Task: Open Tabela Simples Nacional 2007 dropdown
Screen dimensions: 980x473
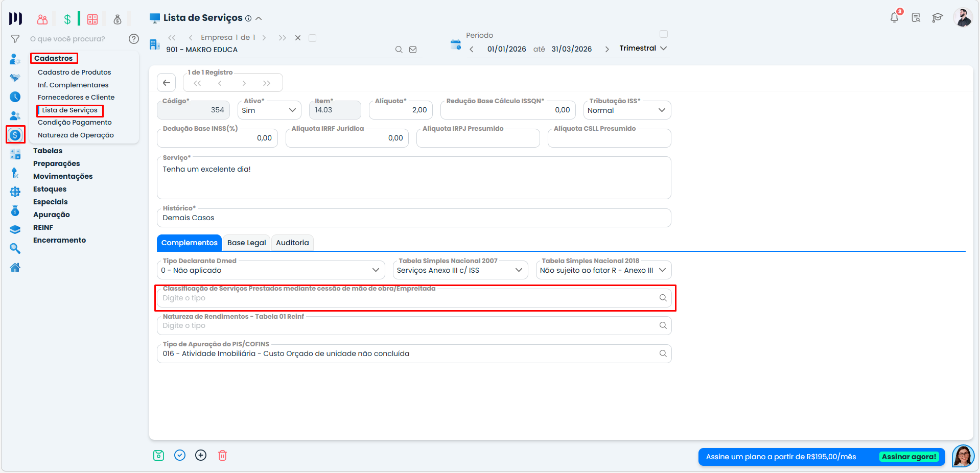Action: tap(460, 270)
